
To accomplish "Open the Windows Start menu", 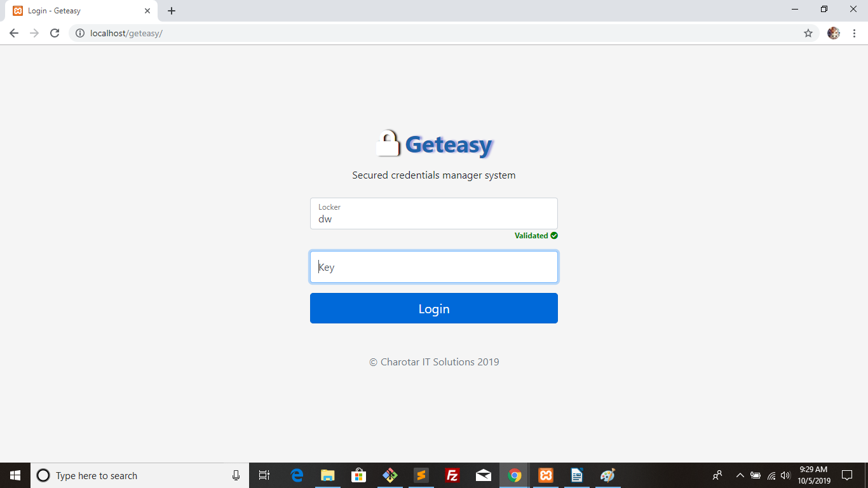I will click(x=15, y=475).
